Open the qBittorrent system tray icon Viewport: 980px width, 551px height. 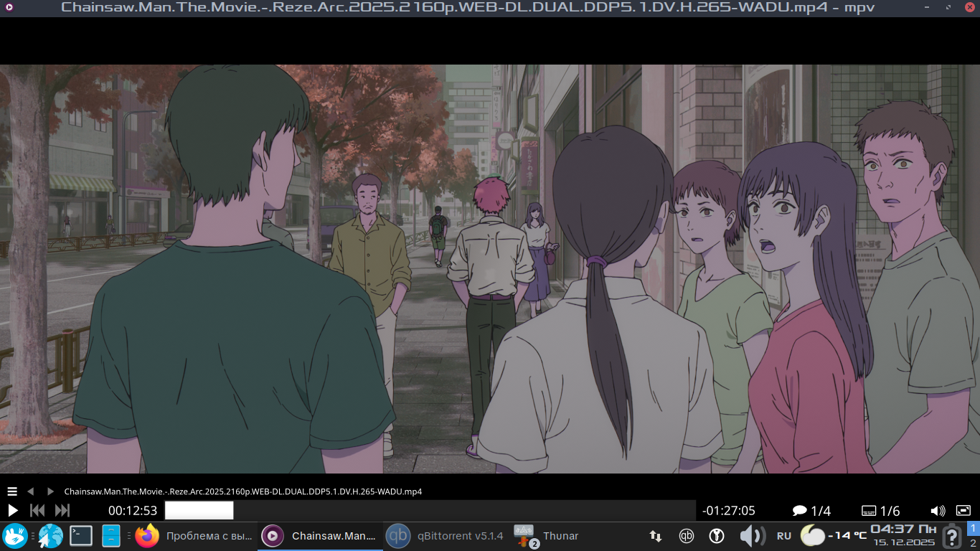pyautogui.click(x=687, y=536)
